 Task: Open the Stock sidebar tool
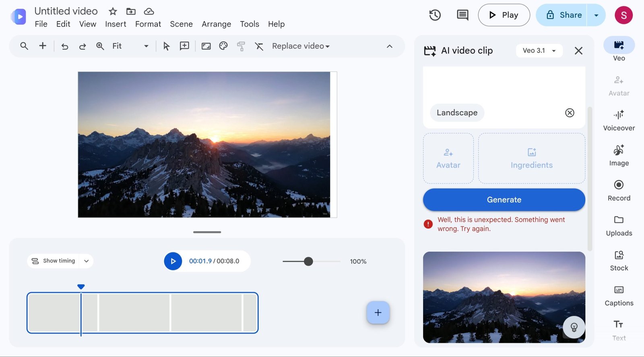coord(619,261)
